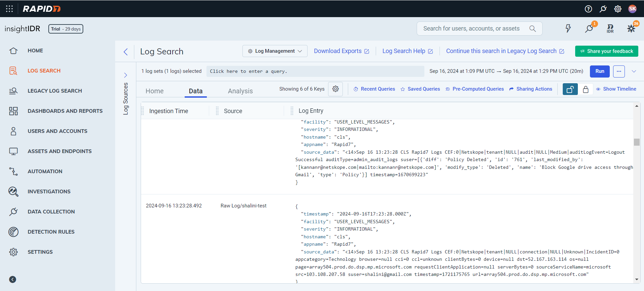644x291 pixels.
Task: Open Recent Queries
Action: (x=374, y=89)
